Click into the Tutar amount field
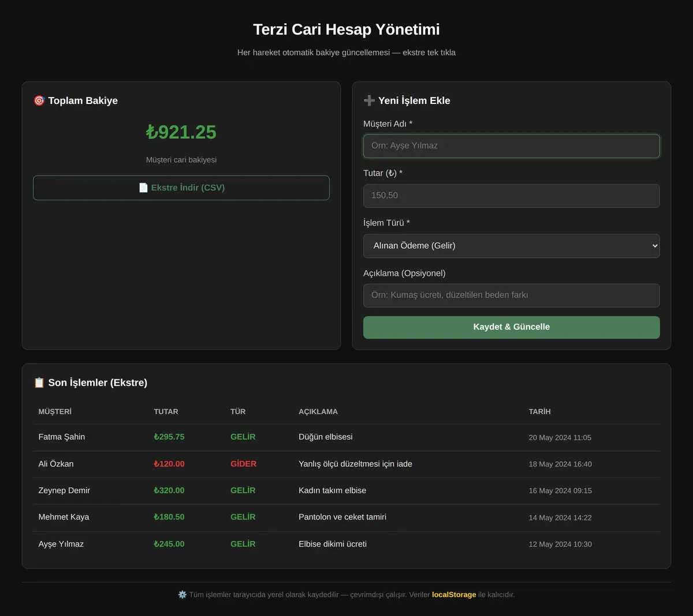Image resolution: width=693 pixels, height=616 pixels. [x=511, y=196]
